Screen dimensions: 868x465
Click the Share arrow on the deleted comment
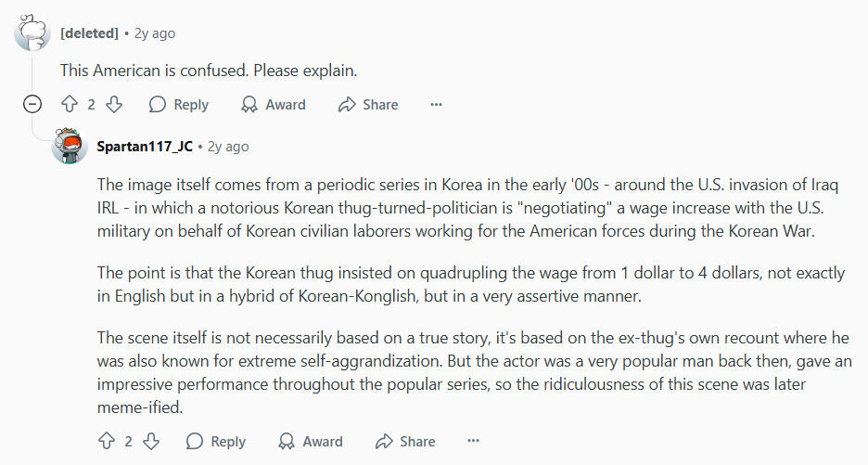click(x=347, y=104)
